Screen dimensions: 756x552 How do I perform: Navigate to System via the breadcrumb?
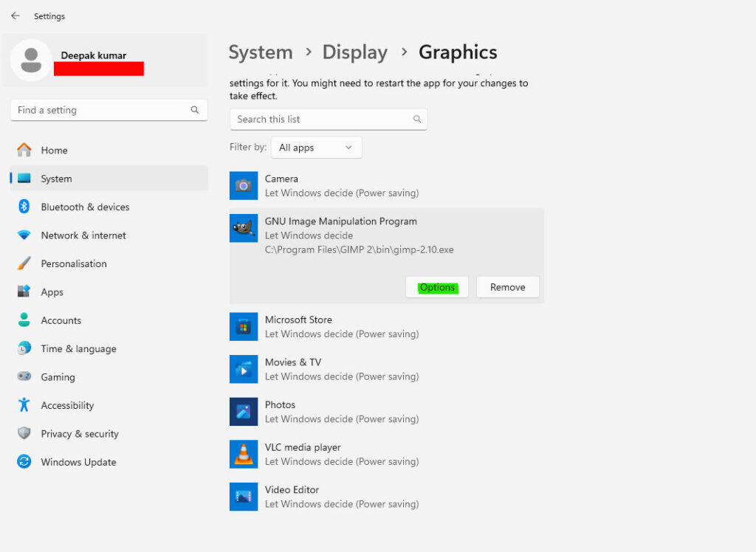point(261,52)
